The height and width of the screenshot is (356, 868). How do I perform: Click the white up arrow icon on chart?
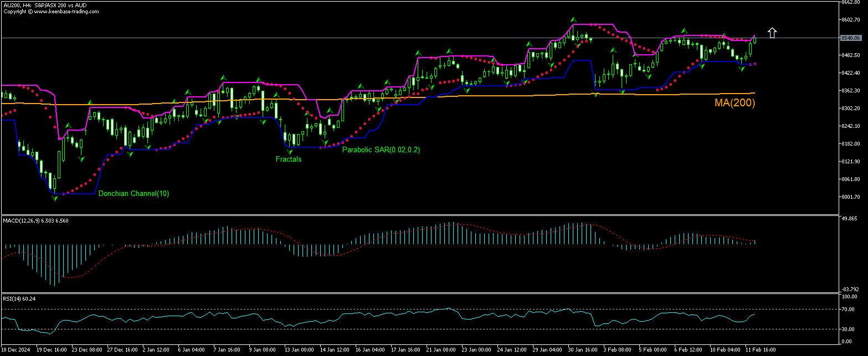tap(772, 33)
